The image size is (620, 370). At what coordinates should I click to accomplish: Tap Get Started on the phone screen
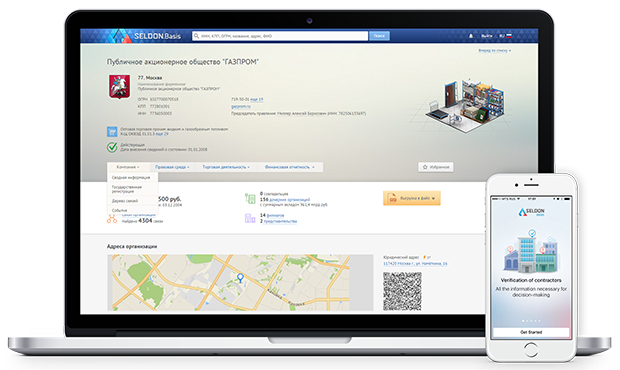point(531,332)
